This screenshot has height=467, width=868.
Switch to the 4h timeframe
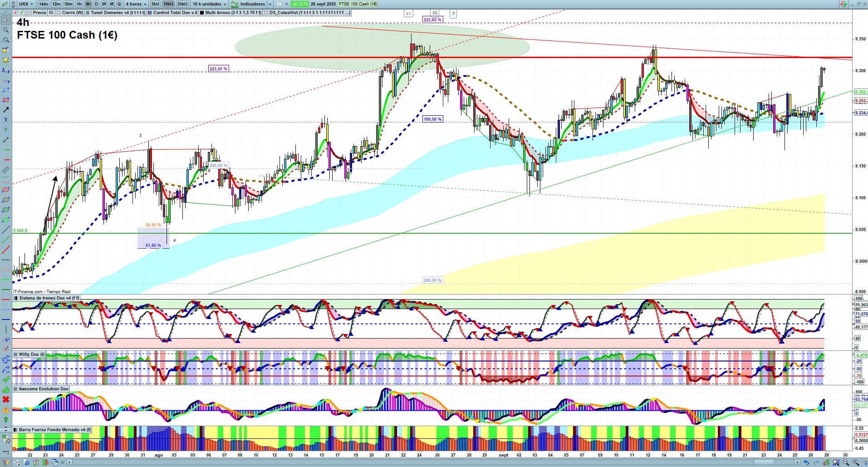[88, 4]
